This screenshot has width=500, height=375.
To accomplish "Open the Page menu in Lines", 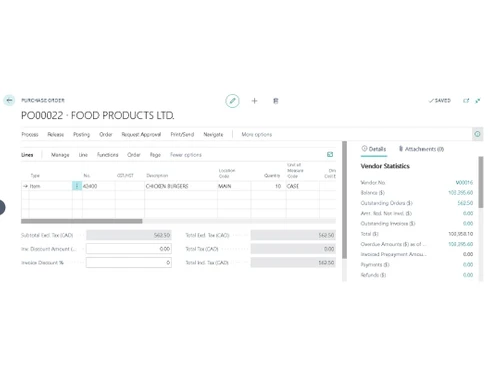I will tap(155, 155).
